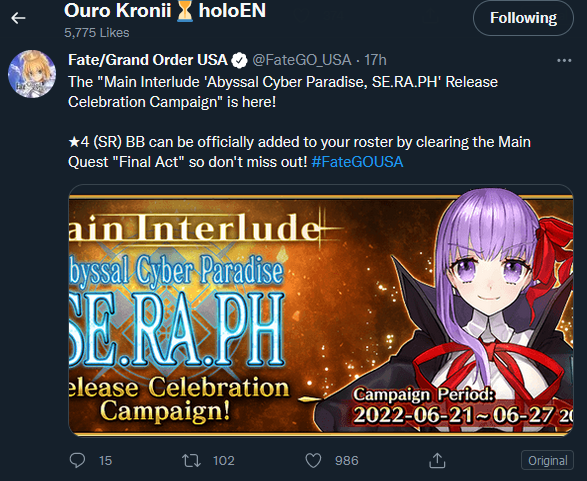Expand the three-dot more options menu
This screenshot has height=481, width=587.
pos(564,60)
